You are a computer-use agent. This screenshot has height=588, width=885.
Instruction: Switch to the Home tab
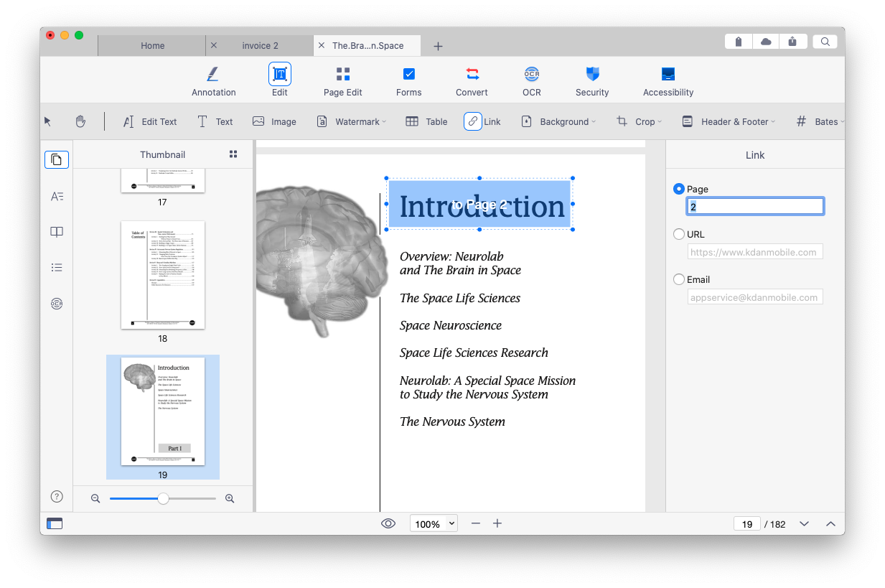pyautogui.click(x=152, y=45)
